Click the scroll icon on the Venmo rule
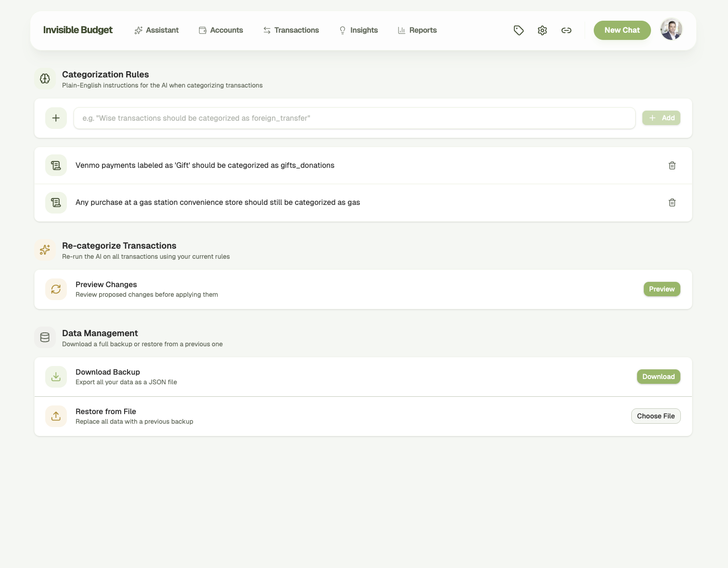Screen dimensions: 728x568 56,165
